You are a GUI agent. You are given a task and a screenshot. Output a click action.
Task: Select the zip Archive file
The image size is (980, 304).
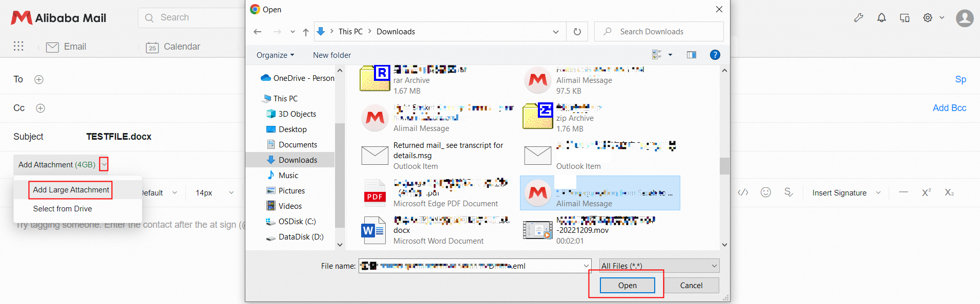(x=599, y=118)
